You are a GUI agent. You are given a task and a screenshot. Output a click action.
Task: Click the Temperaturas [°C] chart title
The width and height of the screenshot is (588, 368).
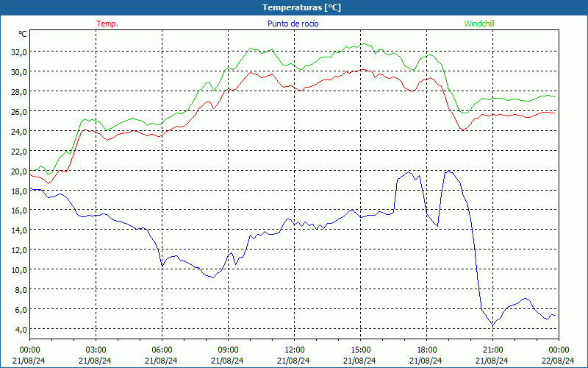[x=301, y=7]
